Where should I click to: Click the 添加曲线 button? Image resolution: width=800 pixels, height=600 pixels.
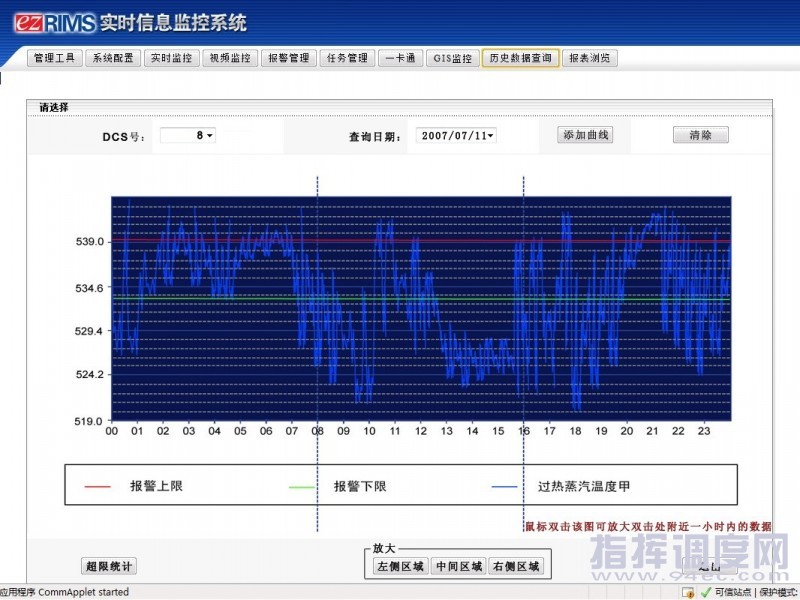(x=586, y=135)
